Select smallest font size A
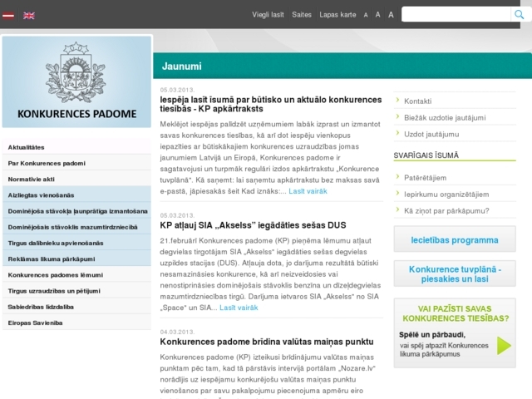The width and height of the screenshot is (532, 399). [366, 15]
